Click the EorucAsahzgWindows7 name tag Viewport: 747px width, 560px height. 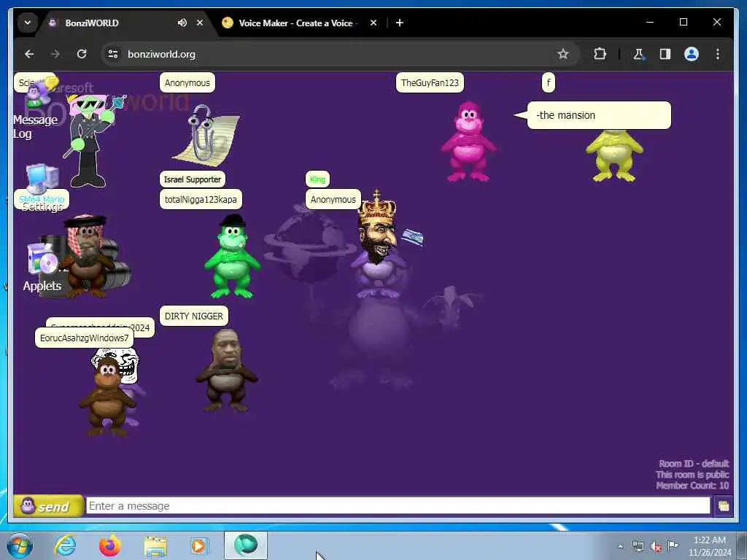pyautogui.click(x=85, y=338)
